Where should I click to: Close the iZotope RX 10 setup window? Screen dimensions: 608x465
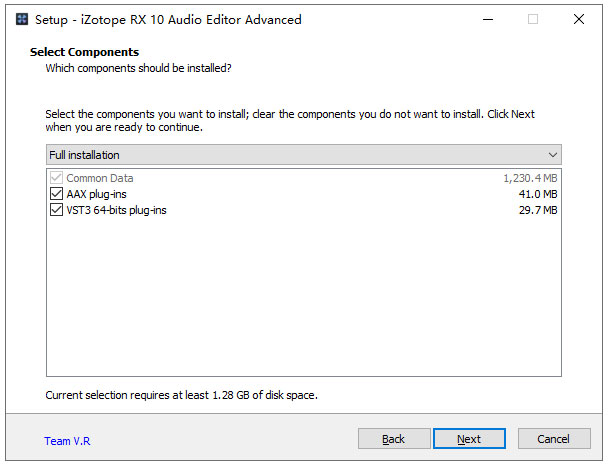click(579, 19)
